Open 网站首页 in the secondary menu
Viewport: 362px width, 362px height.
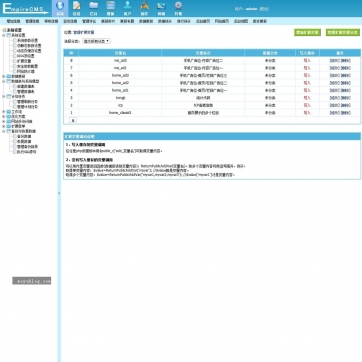tap(222, 21)
